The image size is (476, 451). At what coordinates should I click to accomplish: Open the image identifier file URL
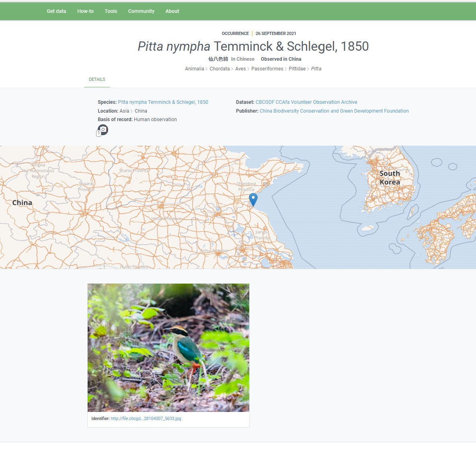click(x=146, y=419)
